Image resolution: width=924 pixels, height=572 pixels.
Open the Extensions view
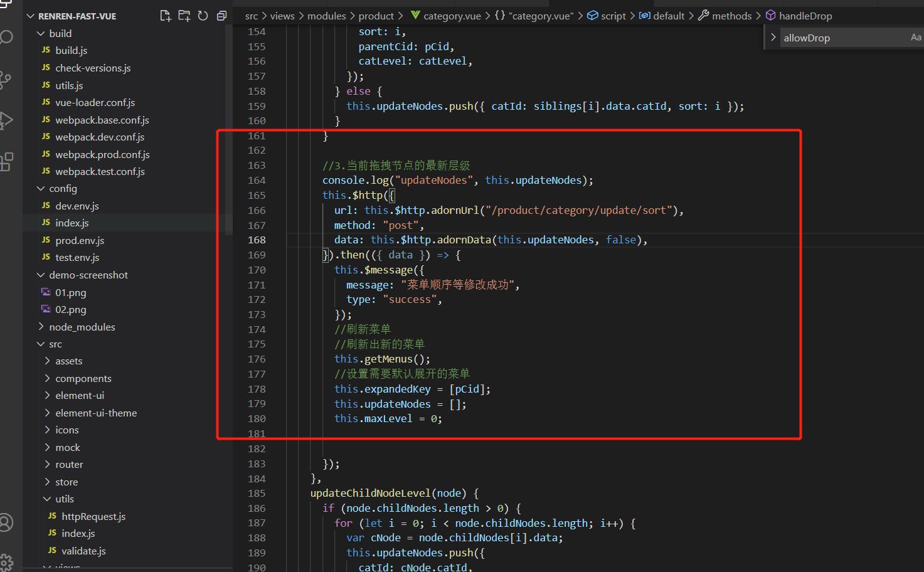tap(6, 161)
